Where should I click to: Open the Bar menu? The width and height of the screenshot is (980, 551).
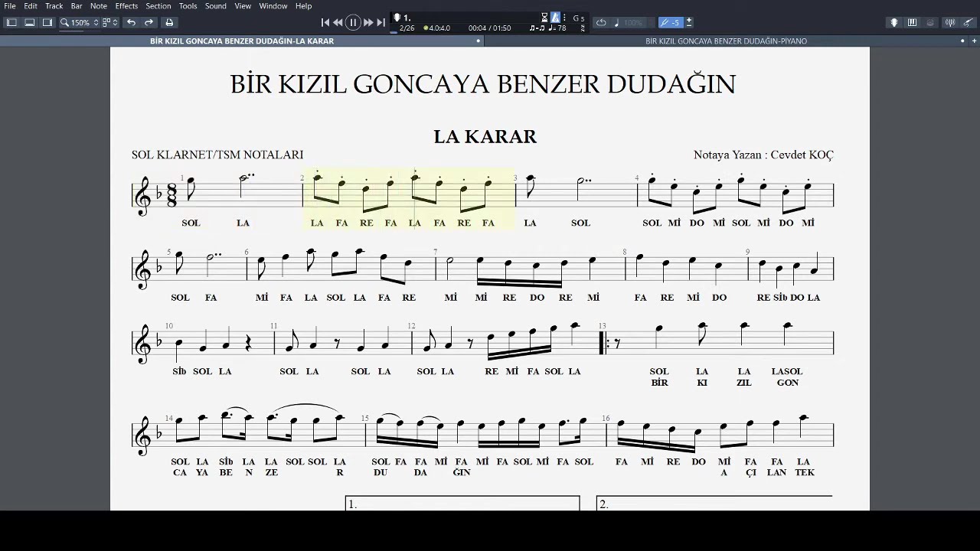tap(77, 6)
